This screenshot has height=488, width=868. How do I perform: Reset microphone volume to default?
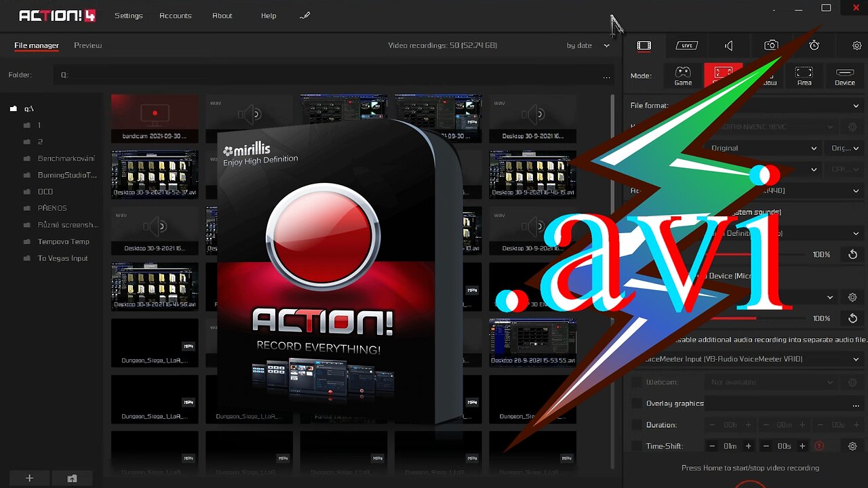pyautogui.click(x=853, y=318)
